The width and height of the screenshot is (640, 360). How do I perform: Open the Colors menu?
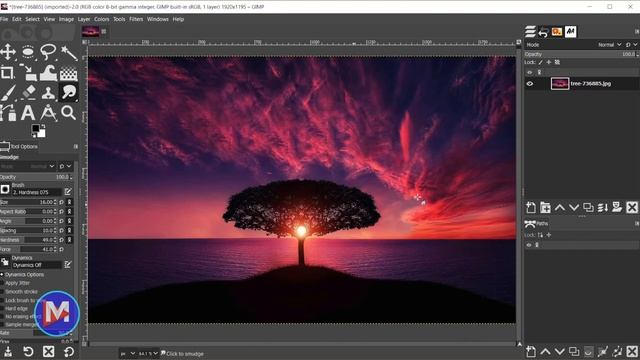click(x=102, y=19)
